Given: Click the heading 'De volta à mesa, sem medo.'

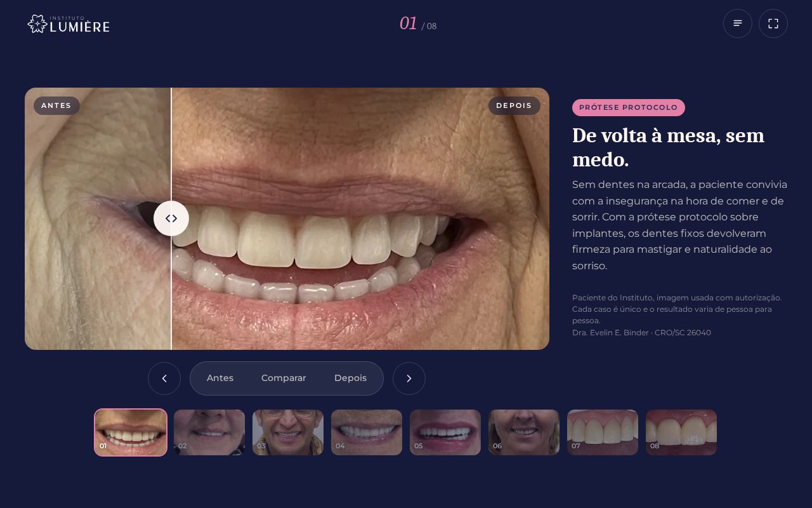Looking at the screenshot, I should coord(668,147).
